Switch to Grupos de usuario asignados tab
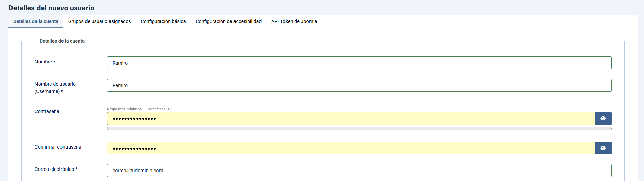The image size is (644, 181). click(99, 21)
